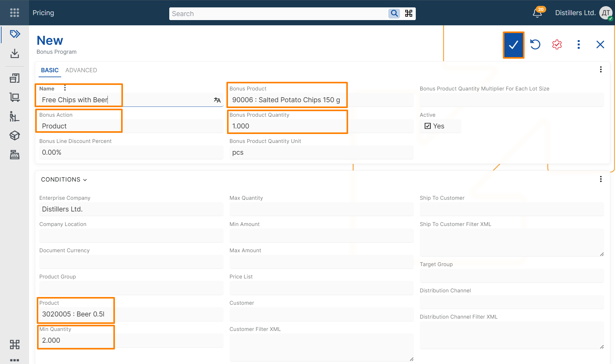
Task: Click the Min Quantity field
Action: [131, 340]
